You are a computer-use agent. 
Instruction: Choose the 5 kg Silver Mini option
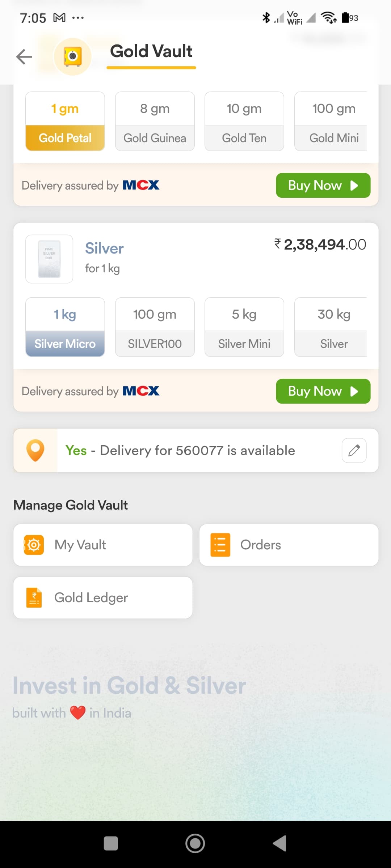coord(244,327)
